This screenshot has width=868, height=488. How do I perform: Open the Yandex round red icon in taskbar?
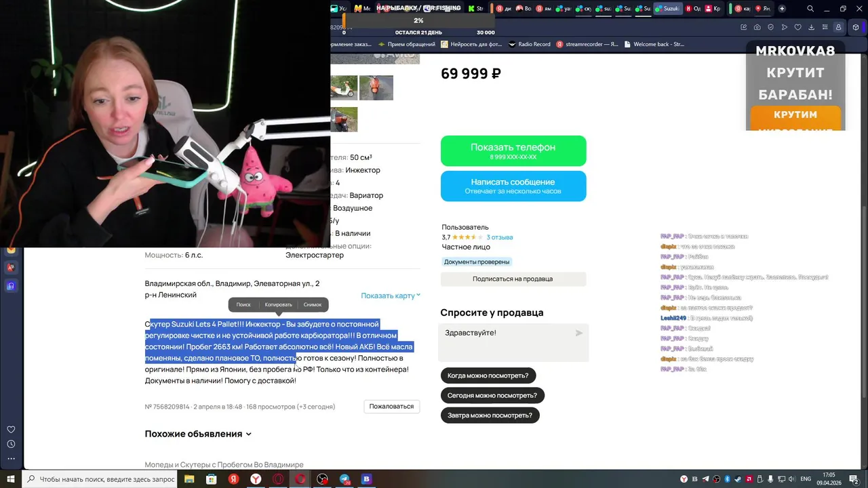233,479
